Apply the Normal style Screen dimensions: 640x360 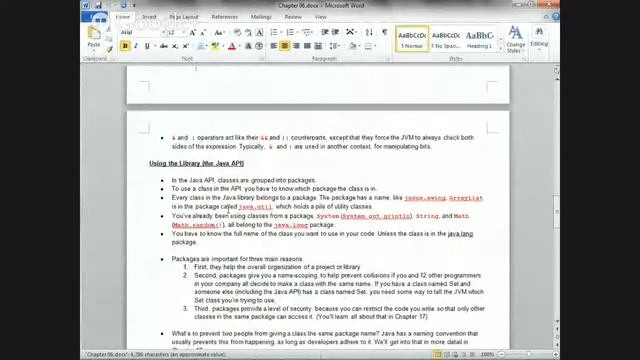point(412,39)
